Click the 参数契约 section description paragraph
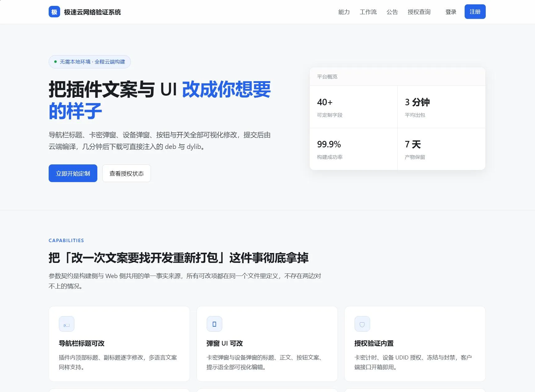The image size is (535, 392). (x=185, y=281)
